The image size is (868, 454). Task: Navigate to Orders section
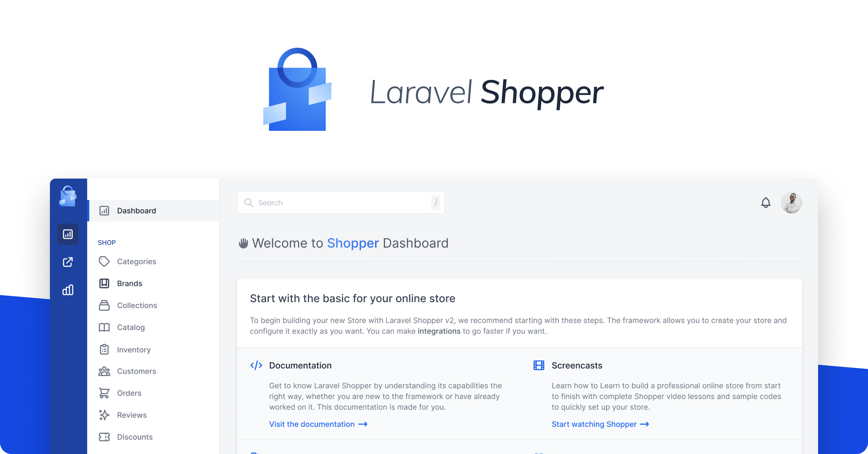(128, 393)
